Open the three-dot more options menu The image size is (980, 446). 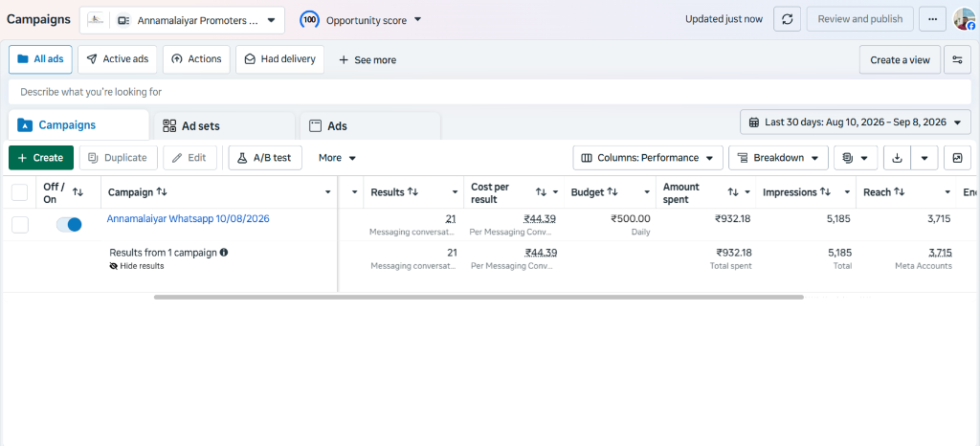pyautogui.click(x=932, y=19)
